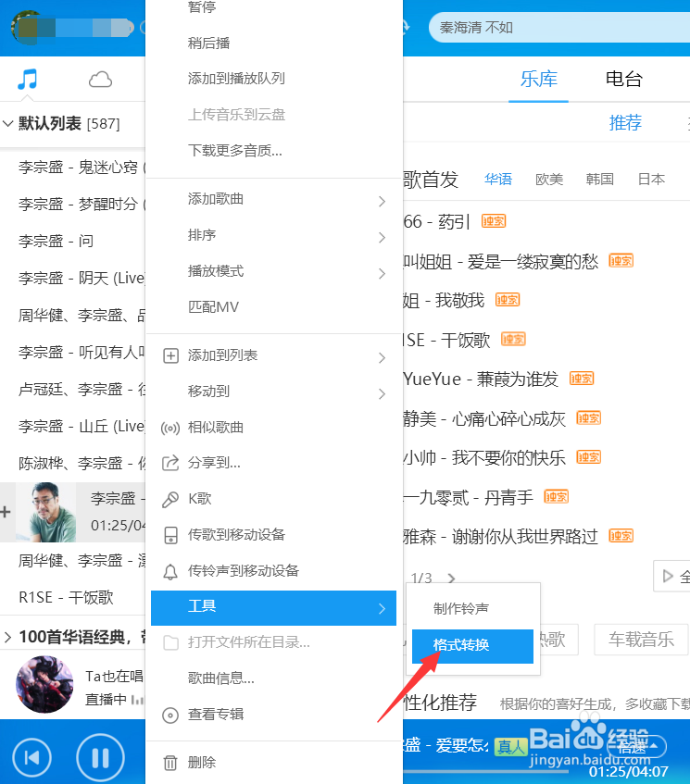690x784 pixels.
Task: Expand the 播放模式 submenu arrow
Action: (x=382, y=273)
